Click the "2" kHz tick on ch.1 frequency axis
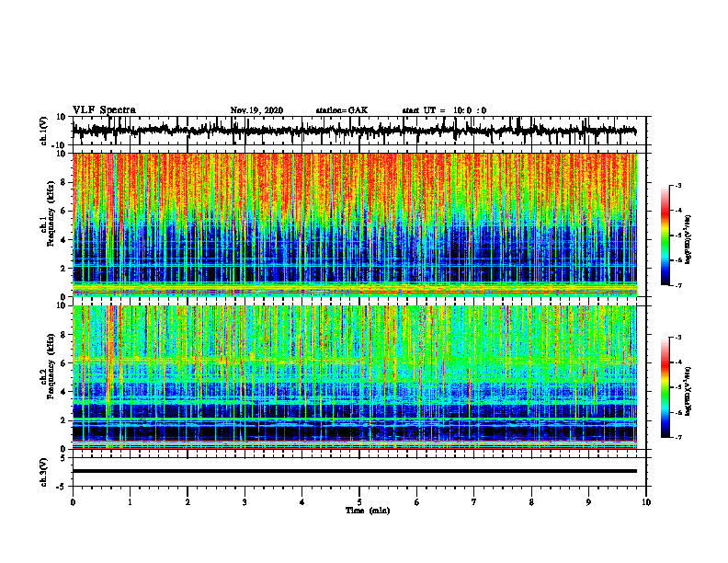The image size is (728, 563). click(63, 269)
